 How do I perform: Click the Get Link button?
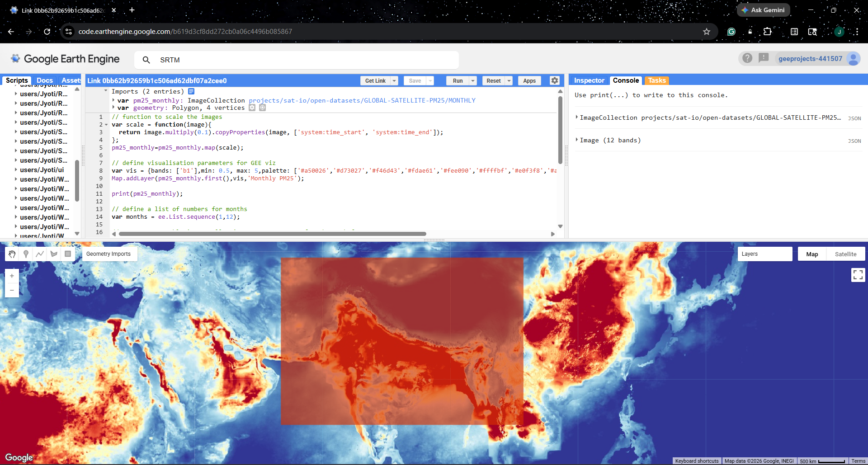(375, 80)
